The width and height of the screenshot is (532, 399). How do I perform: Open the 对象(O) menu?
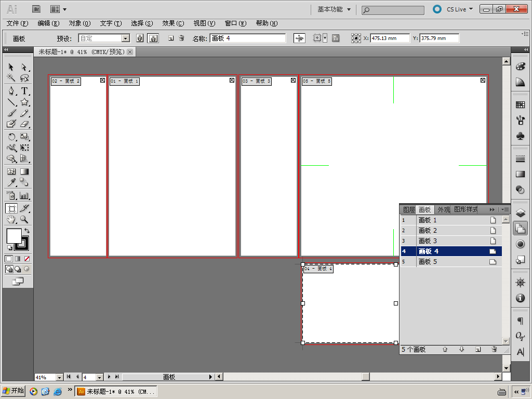(x=79, y=23)
